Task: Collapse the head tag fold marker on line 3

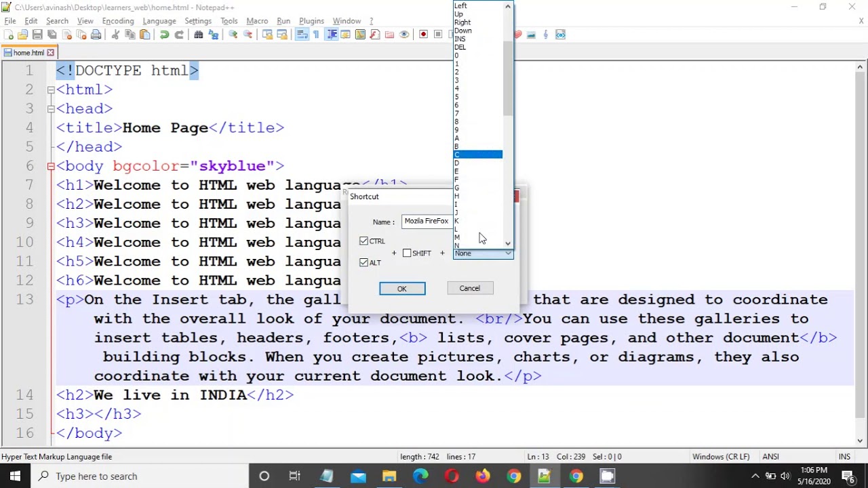Action: click(x=51, y=108)
